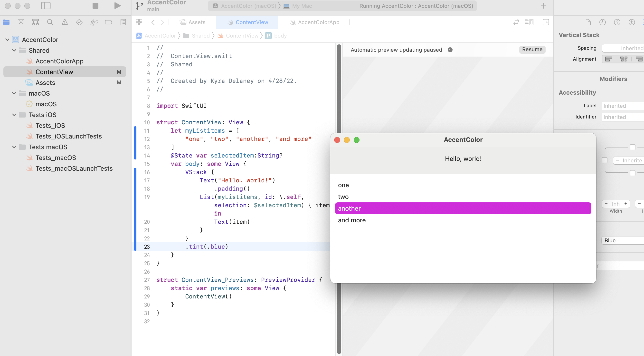644x356 pixels.
Task: Select the ContentView tab
Action: tap(252, 22)
